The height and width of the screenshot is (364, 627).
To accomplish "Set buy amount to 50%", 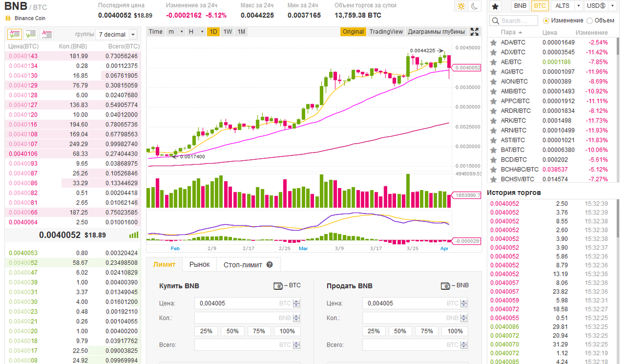I will point(233,331).
